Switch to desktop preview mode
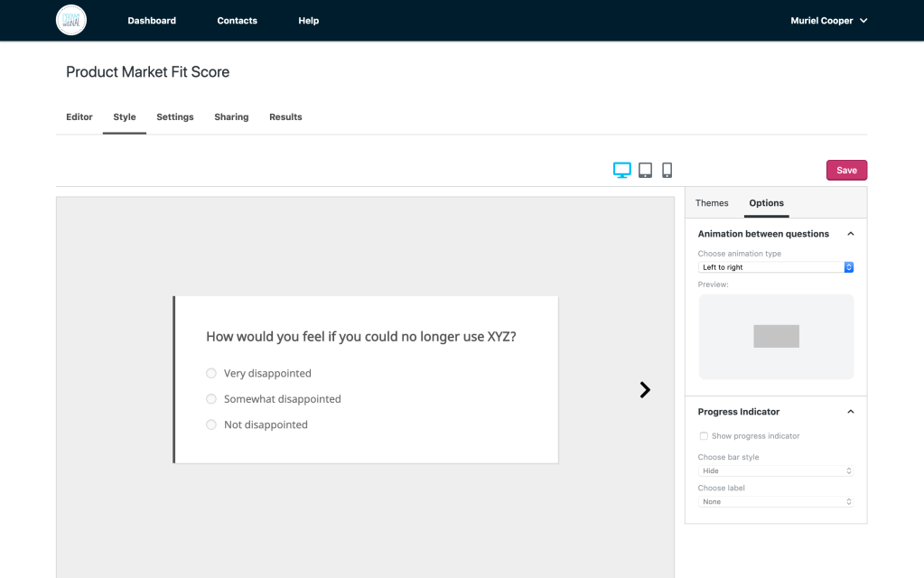The height and width of the screenshot is (578, 924). tap(621, 170)
